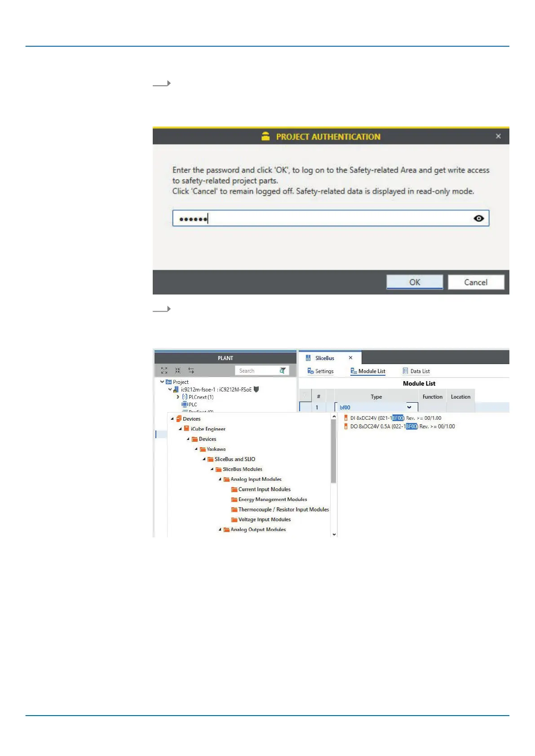This screenshot has height=756, width=535.
Task: Select SliceBus and SLIO folder
Action: 235,459
